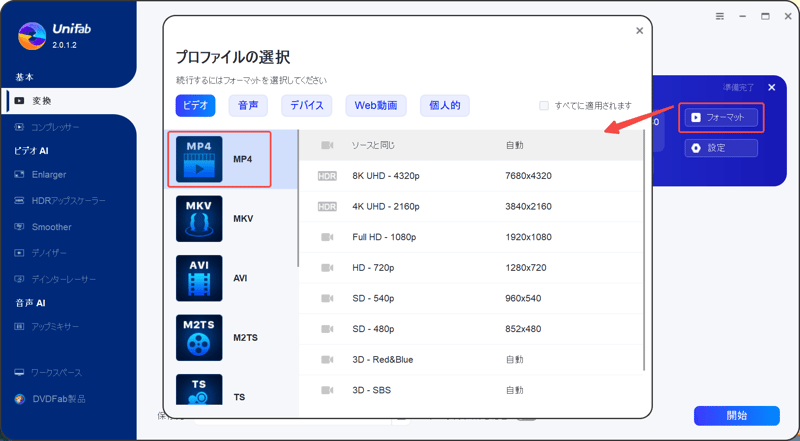Pick the AVI format icon
Screen dimensions: 800x441
(199, 278)
